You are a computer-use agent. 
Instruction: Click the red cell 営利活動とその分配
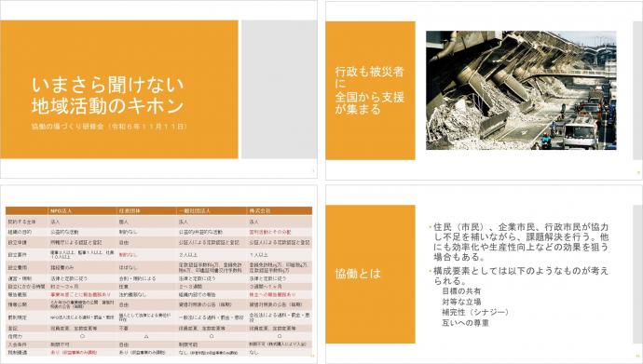point(270,232)
